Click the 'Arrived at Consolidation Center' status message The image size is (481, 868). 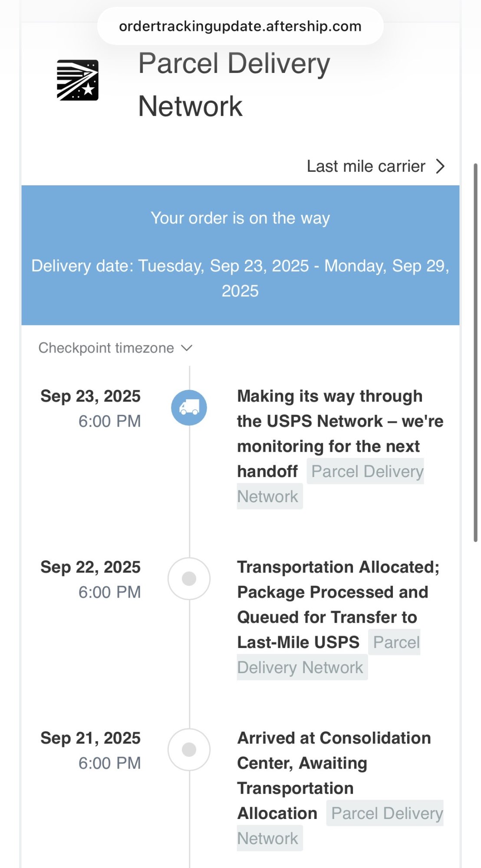pos(333,763)
